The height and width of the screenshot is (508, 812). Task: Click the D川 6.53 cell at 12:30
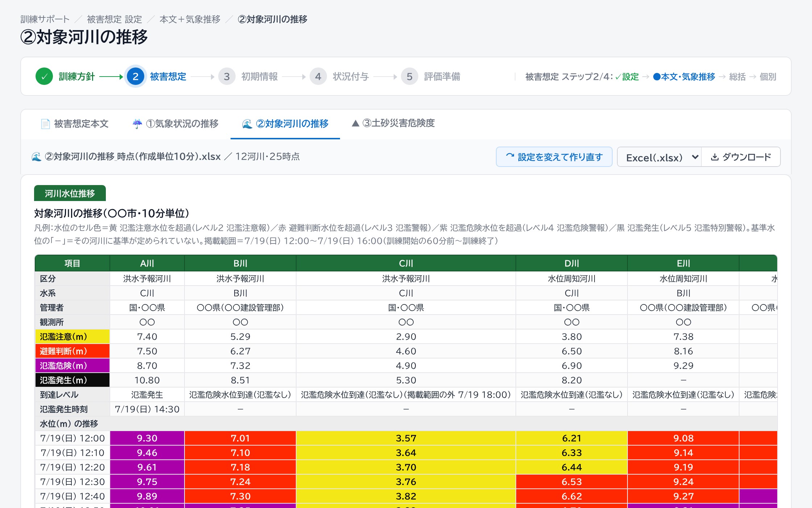pos(572,482)
